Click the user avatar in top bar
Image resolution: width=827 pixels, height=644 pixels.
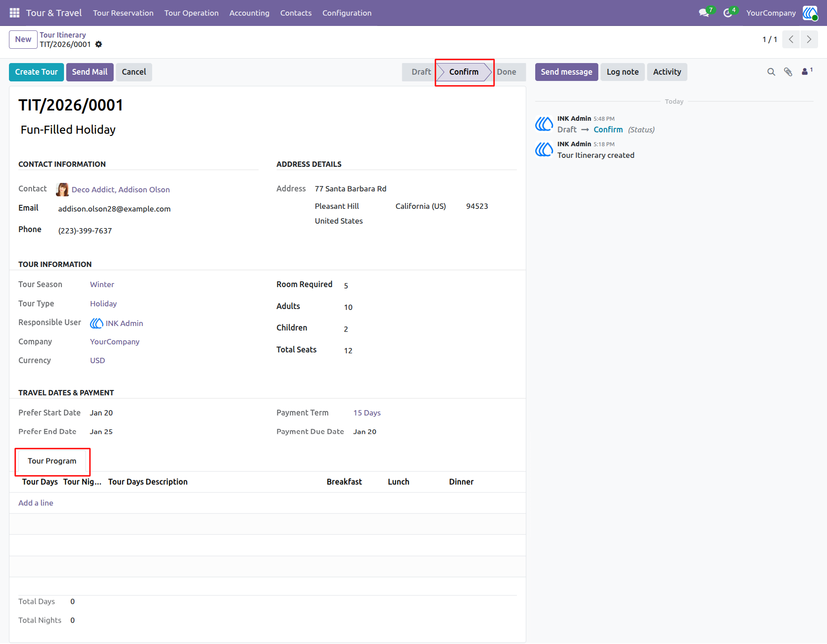coord(810,13)
